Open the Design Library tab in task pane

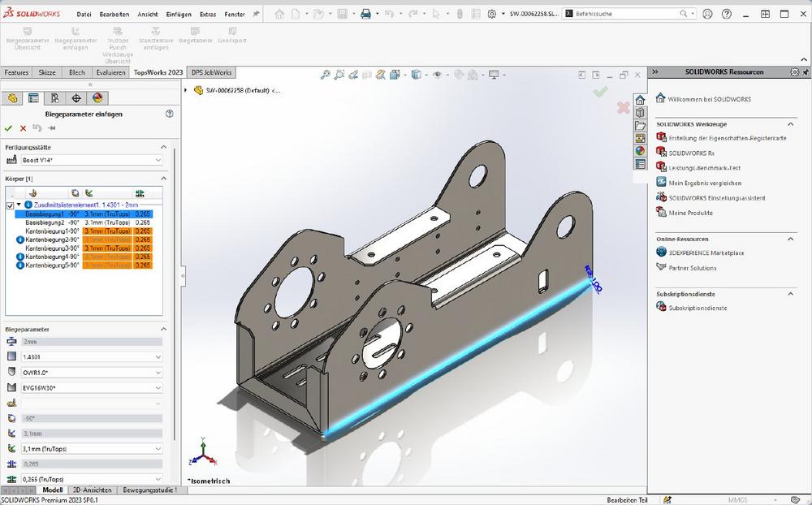coord(640,112)
